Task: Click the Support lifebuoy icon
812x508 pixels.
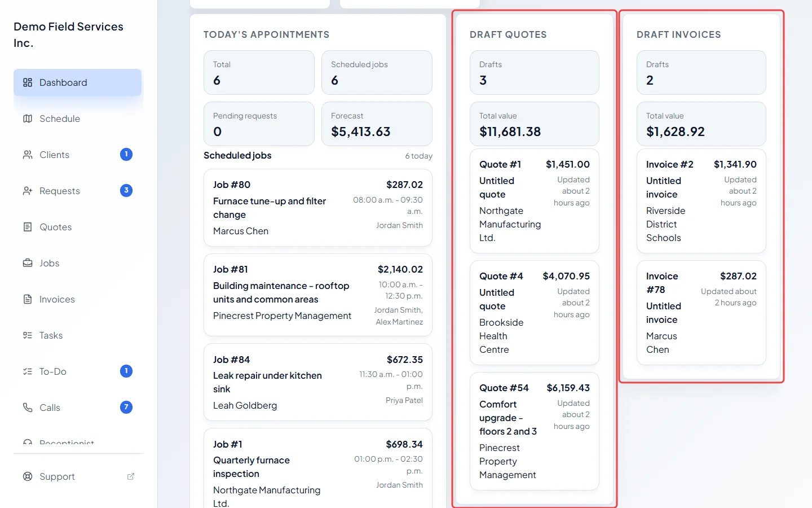Action: click(x=28, y=476)
